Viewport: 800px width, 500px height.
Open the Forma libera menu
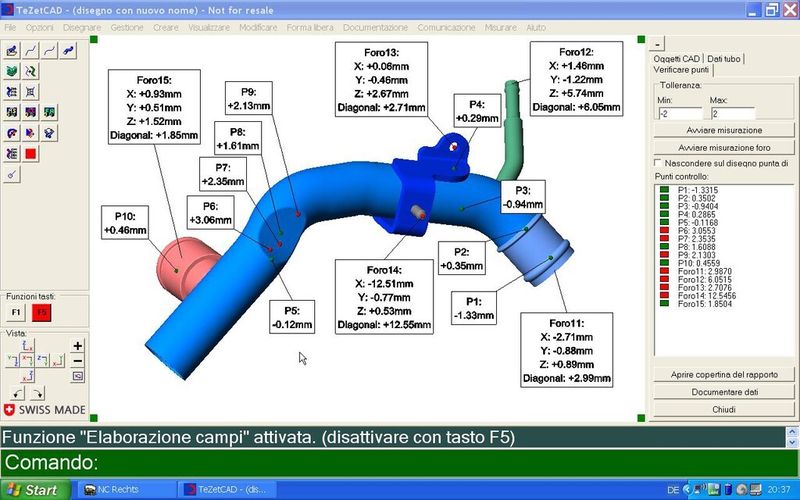[310, 28]
